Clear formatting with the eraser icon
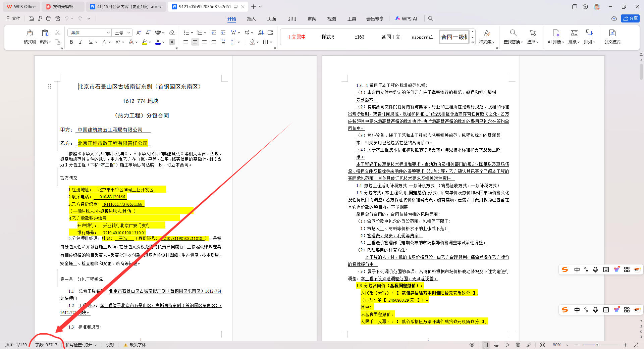The width and height of the screenshot is (644, 349). click(172, 33)
